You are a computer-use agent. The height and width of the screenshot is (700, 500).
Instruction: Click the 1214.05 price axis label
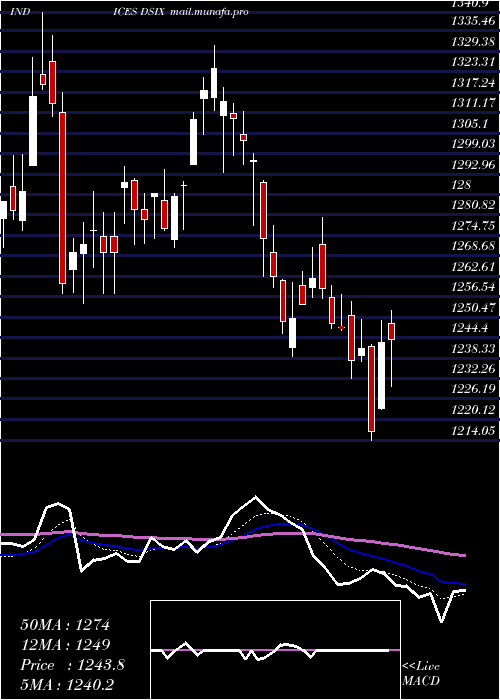pos(474,430)
